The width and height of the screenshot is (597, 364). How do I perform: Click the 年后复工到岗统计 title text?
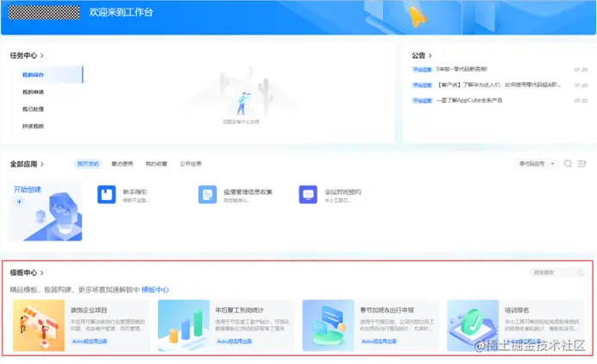click(240, 311)
